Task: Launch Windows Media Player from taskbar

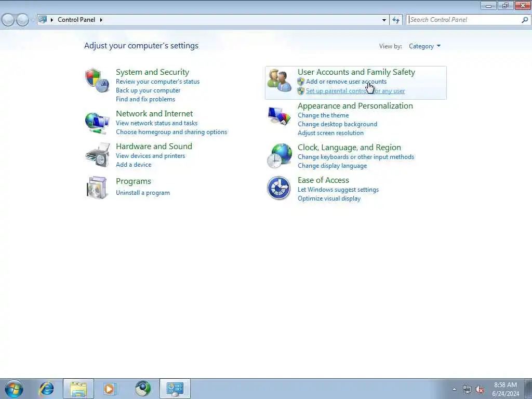Action: (110, 389)
